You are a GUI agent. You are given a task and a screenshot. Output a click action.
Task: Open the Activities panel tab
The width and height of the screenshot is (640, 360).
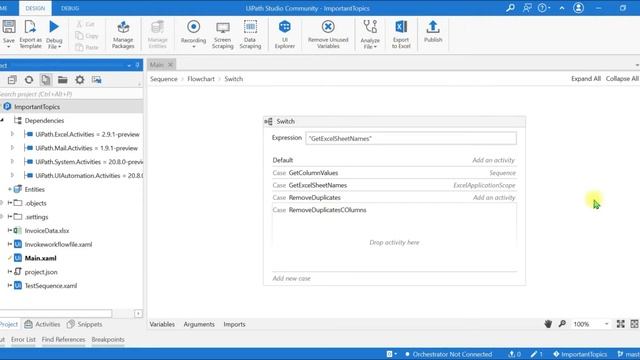[x=42, y=324]
